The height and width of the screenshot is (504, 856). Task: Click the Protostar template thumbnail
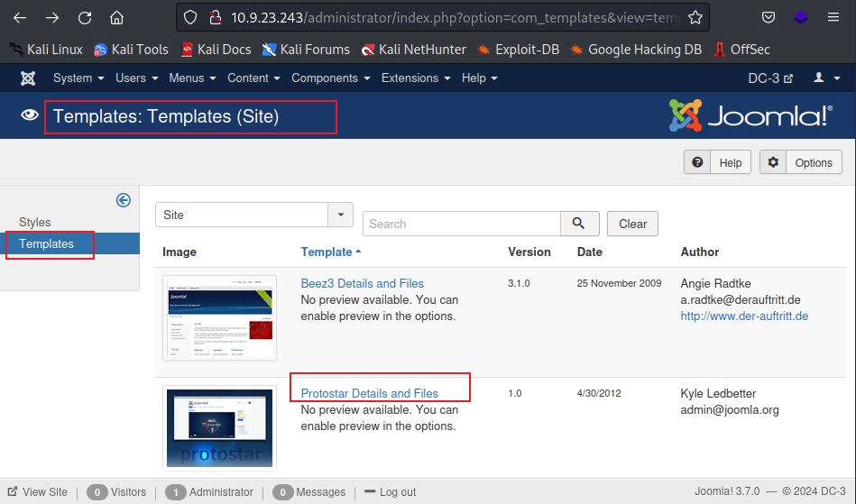tap(219, 428)
